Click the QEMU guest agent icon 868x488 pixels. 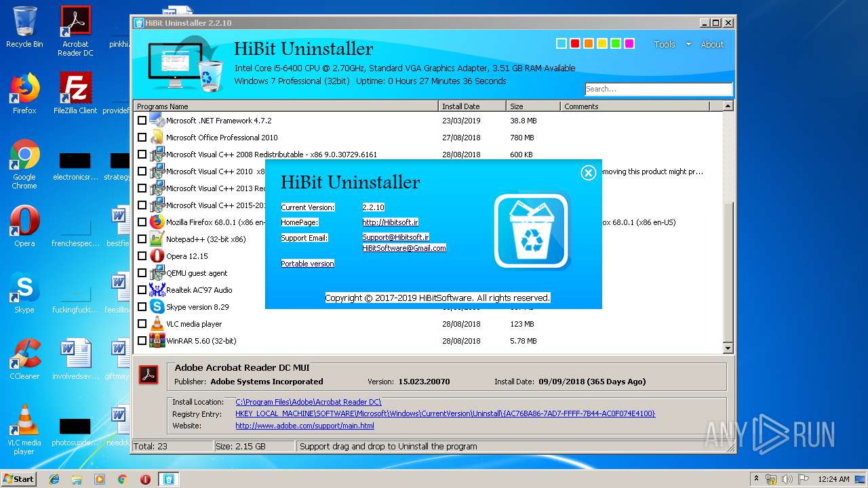pos(157,272)
